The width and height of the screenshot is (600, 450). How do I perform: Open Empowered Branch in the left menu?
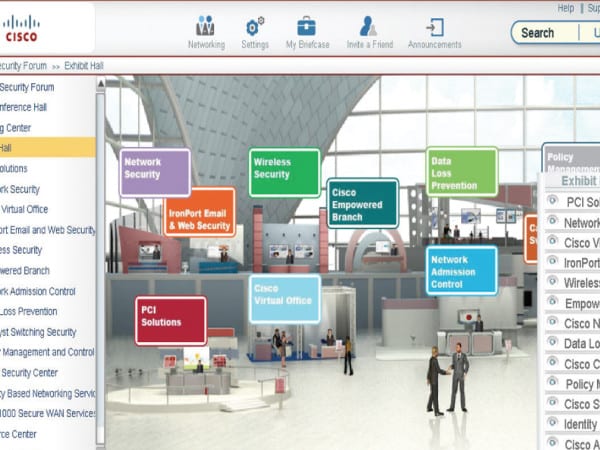[25, 271]
